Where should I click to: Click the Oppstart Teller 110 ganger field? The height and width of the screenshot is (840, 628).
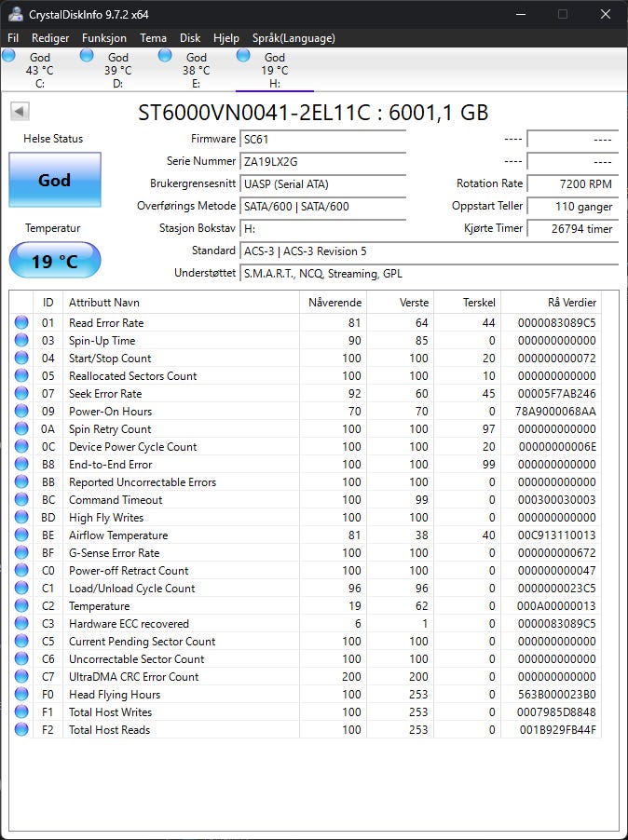(x=572, y=206)
